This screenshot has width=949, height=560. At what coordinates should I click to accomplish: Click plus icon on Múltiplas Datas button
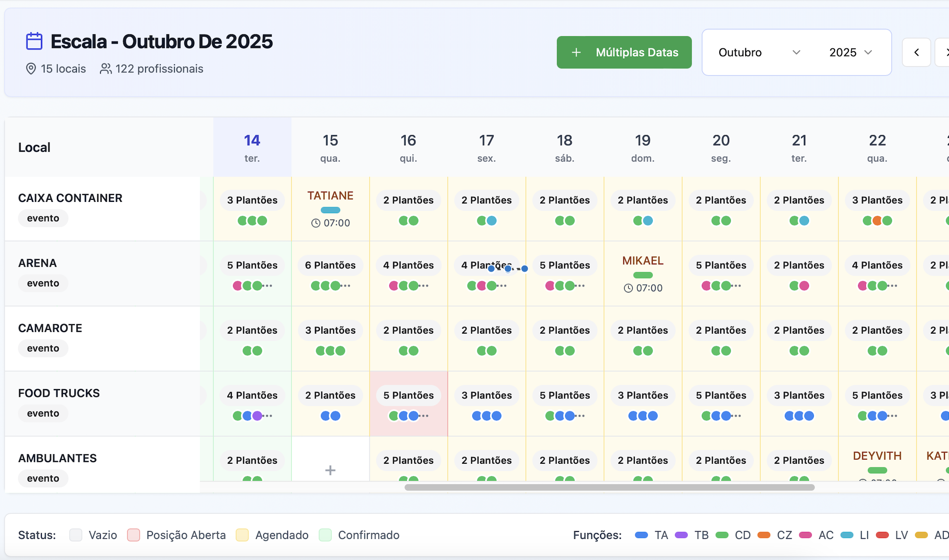[x=576, y=52]
